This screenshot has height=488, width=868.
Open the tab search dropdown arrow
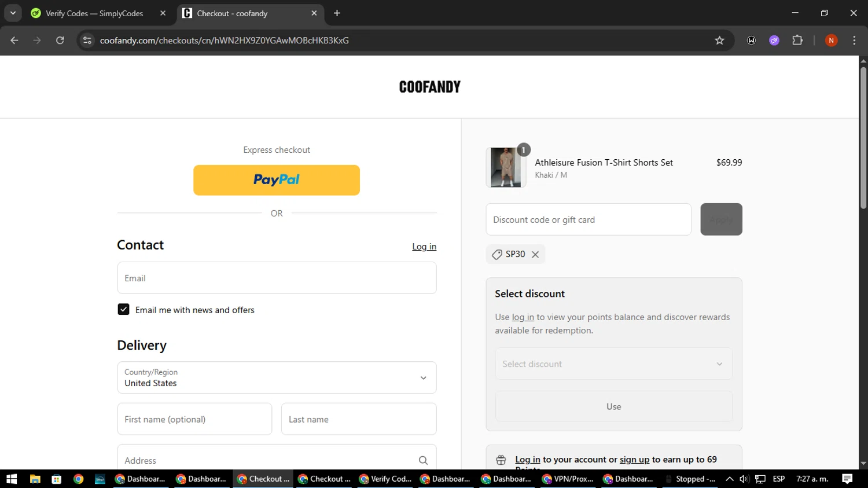click(13, 13)
